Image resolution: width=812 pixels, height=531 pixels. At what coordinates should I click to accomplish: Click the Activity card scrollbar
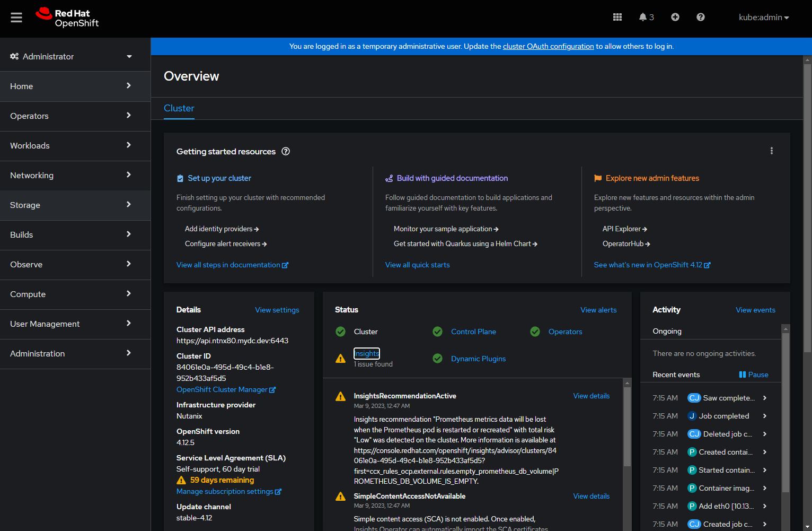click(x=785, y=413)
